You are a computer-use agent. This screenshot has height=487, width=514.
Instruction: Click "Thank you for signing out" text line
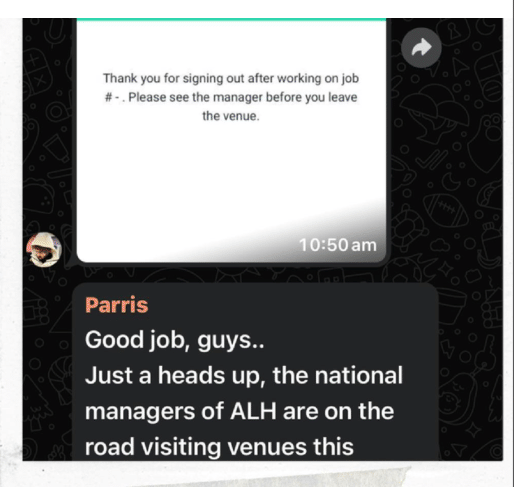(231, 78)
